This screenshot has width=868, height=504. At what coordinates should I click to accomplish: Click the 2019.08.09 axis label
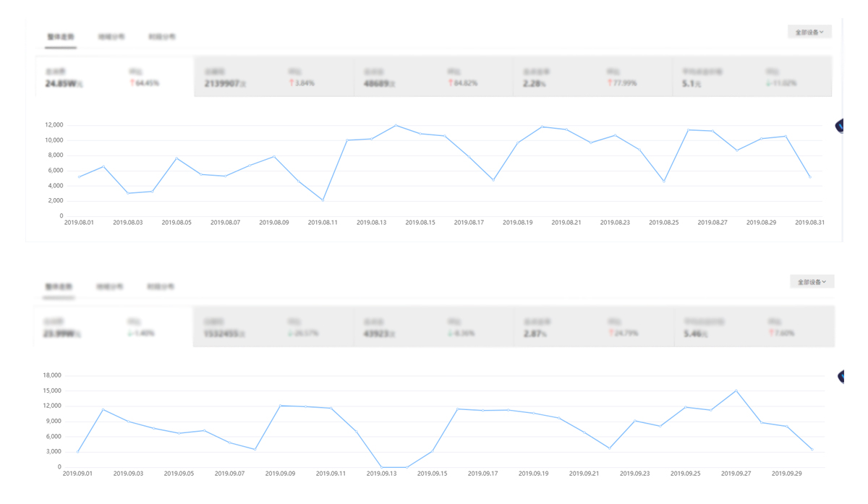tap(274, 223)
